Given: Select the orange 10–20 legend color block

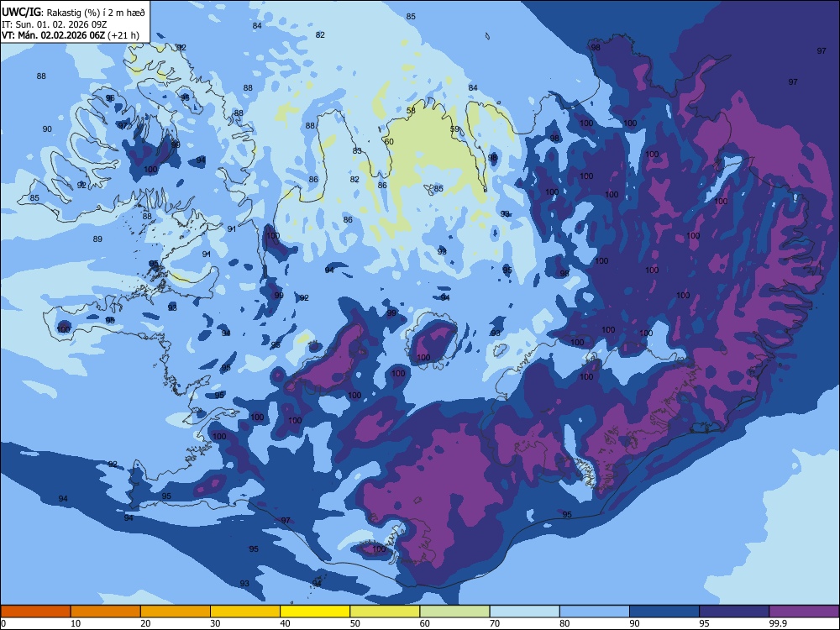Looking at the screenshot, I should [x=106, y=612].
